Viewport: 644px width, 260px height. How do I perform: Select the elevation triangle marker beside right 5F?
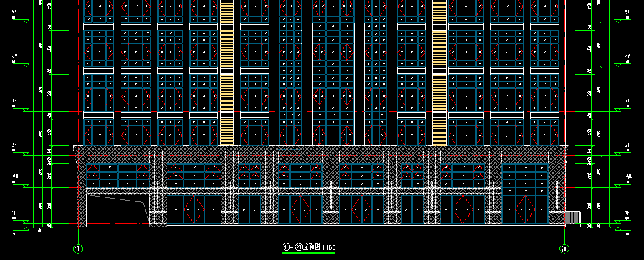[617, 21]
